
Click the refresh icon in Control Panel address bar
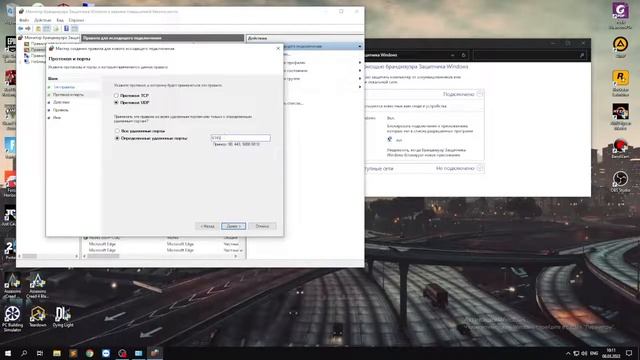pyautogui.click(x=463, y=55)
